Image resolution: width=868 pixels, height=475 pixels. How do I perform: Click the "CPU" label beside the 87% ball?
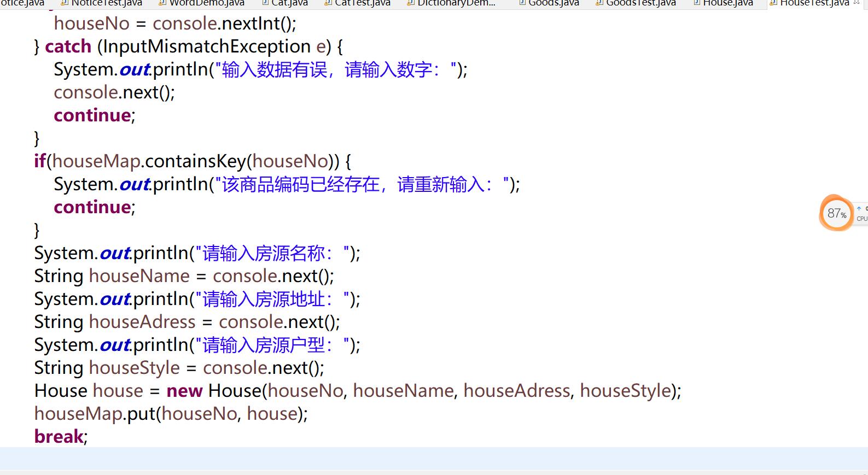click(862, 219)
